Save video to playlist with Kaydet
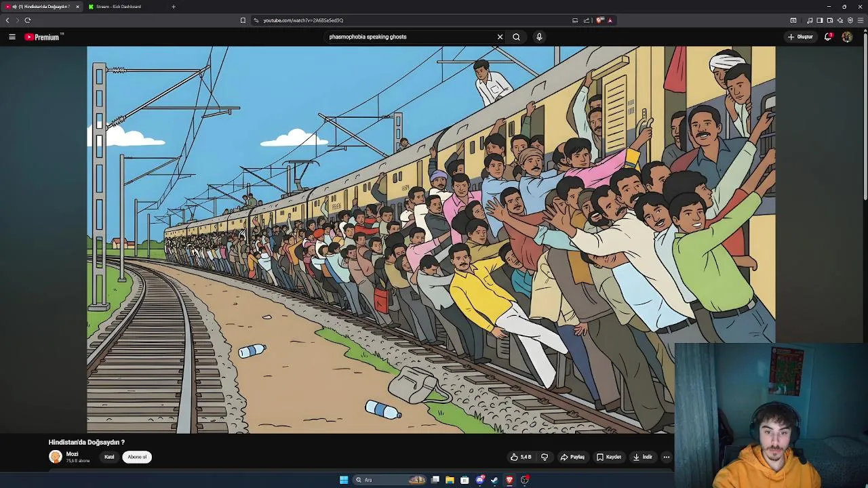 [609, 457]
